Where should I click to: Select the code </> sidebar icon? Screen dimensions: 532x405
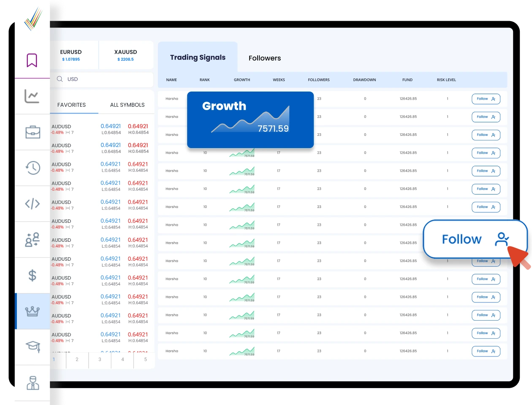pyautogui.click(x=32, y=204)
